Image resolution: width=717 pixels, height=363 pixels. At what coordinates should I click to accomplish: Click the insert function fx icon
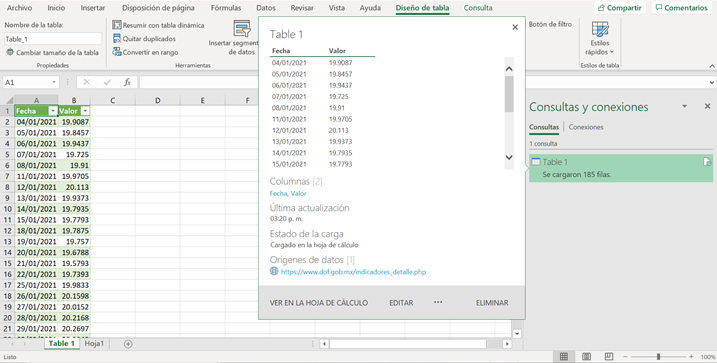pos(128,82)
